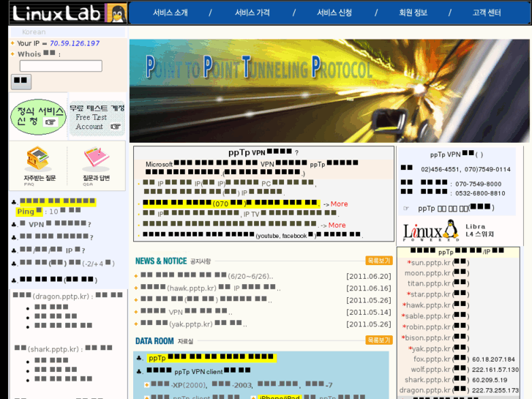The height and width of the screenshot is (399, 532).
Task: Click the Whois submit button
Action: pos(21,81)
